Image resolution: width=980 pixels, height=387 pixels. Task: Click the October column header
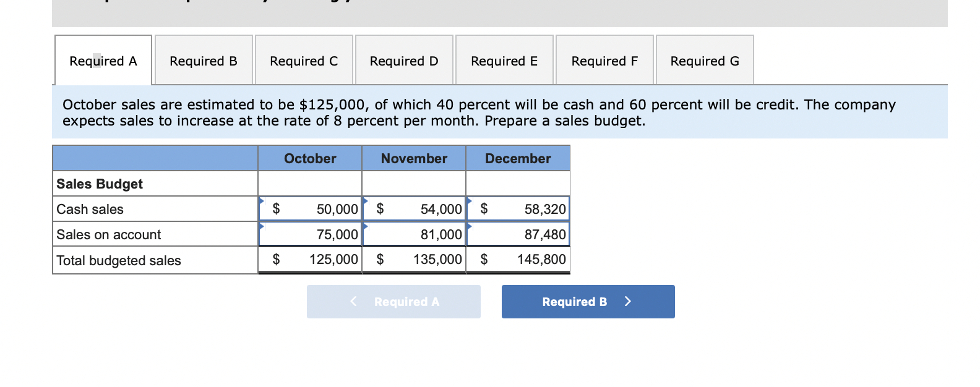pyautogui.click(x=310, y=158)
